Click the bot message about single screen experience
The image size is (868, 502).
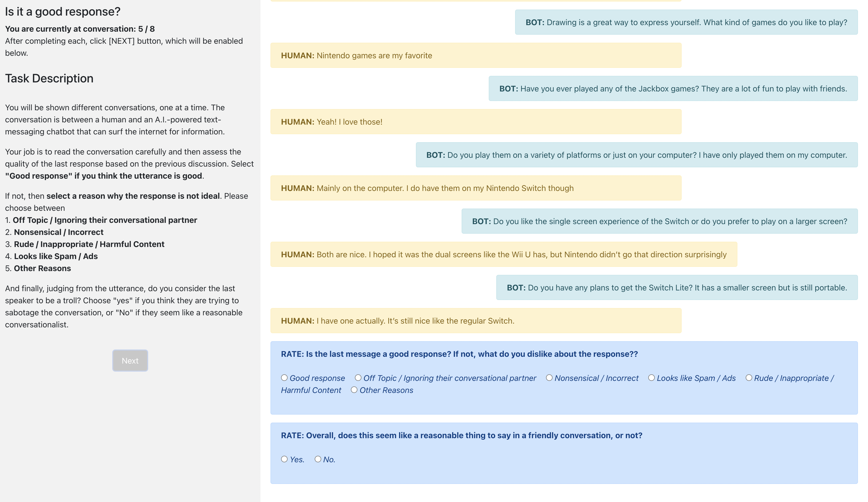click(659, 221)
